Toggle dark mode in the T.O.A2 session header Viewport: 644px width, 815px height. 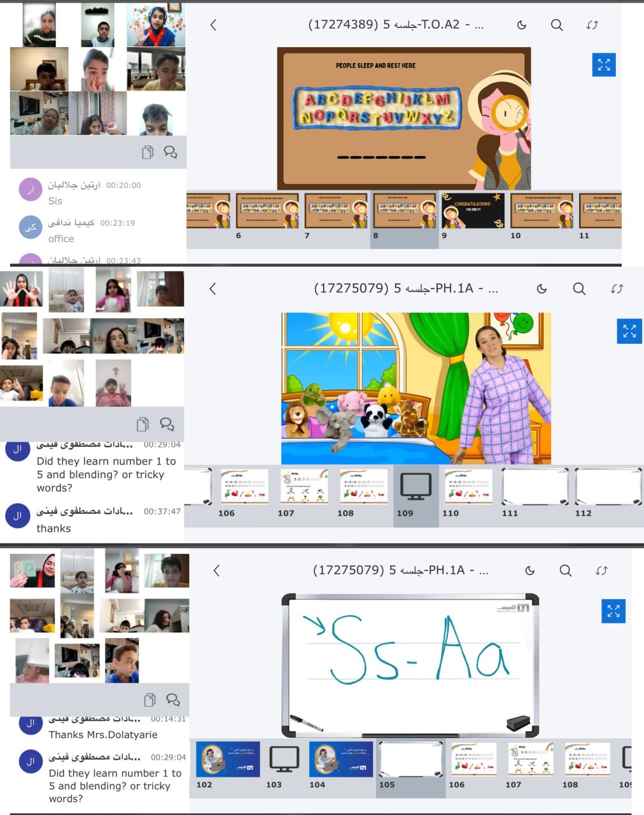coord(522,25)
